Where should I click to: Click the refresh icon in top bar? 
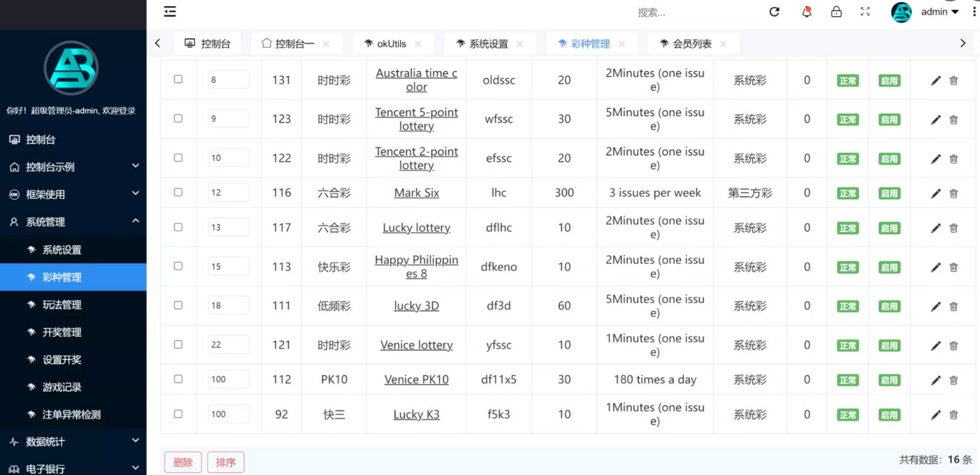[774, 12]
